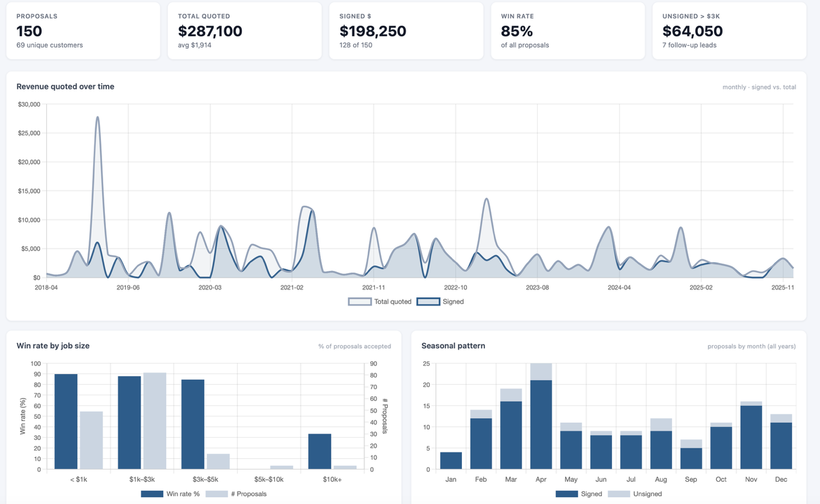Click the November bar in Seasonal pattern
Screen dimensions: 820x504
tap(751, 435)
